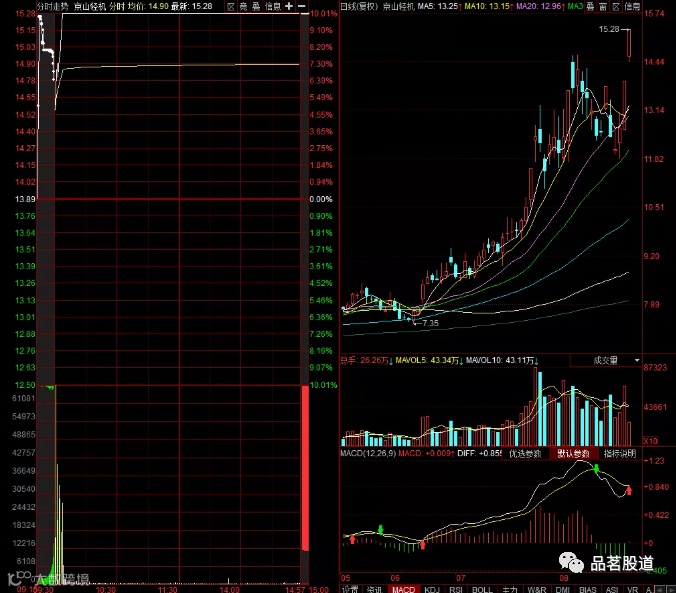Click the red limit-up order bar beside intraday volume
The width and height of the screenshot is (676, 593).
pos(305,468)
